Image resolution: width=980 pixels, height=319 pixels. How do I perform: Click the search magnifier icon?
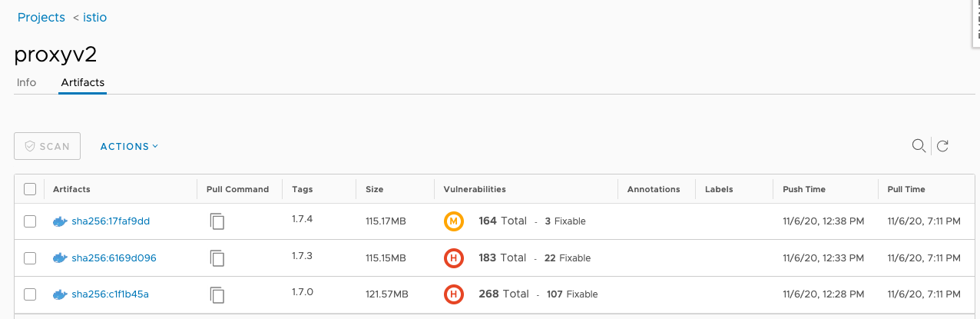[918, 146]
